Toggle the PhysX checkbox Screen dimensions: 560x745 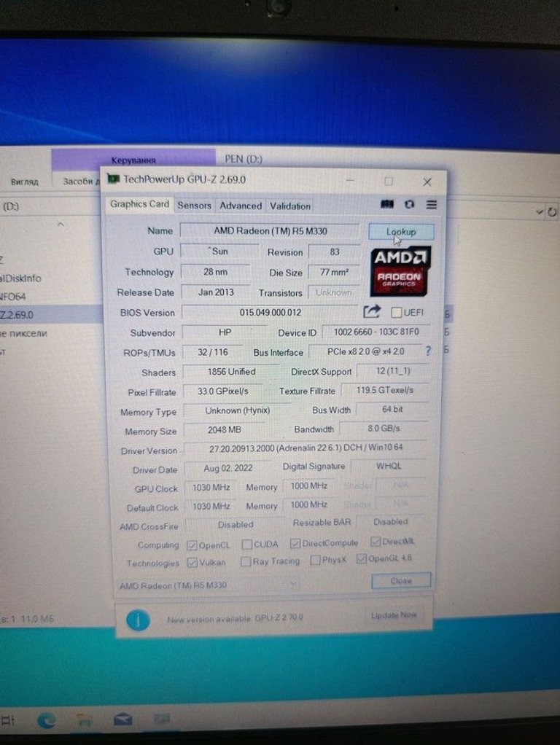pyautogui.click(x=315, y=560)
